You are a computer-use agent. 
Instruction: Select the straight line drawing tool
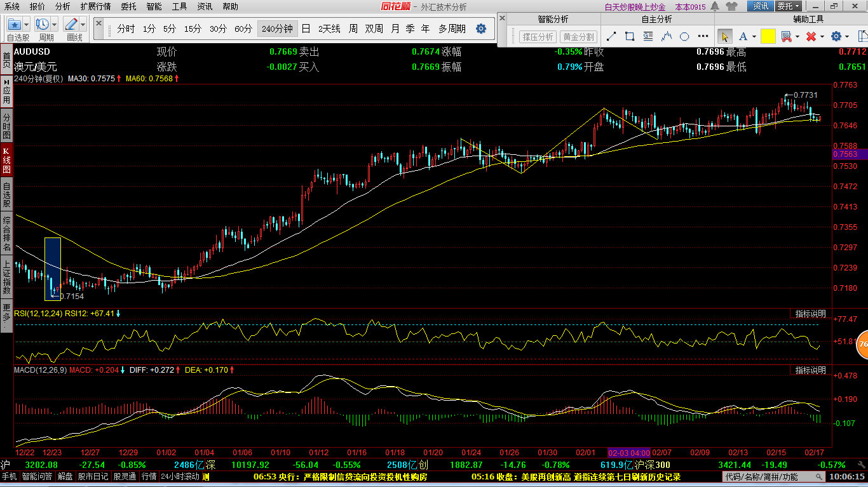click(x=611, y=37)
